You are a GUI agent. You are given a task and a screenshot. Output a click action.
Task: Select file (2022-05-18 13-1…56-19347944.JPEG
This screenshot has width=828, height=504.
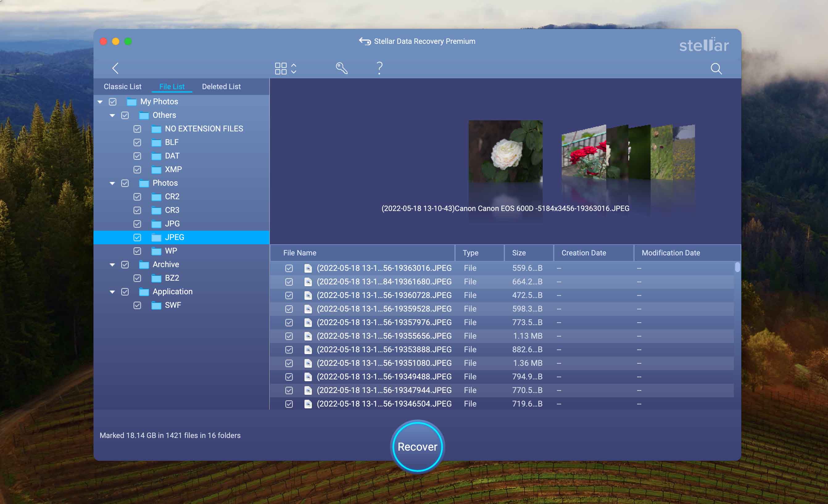tap(502, 390)
